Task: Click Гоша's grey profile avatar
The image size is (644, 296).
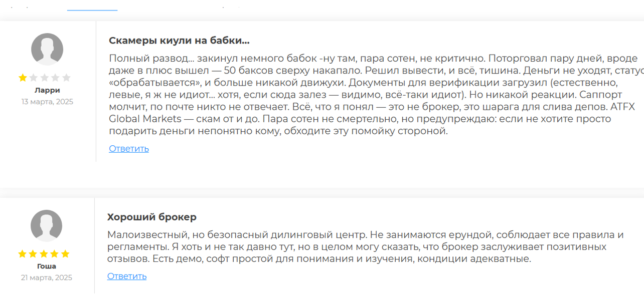Action: click(47, 226)
